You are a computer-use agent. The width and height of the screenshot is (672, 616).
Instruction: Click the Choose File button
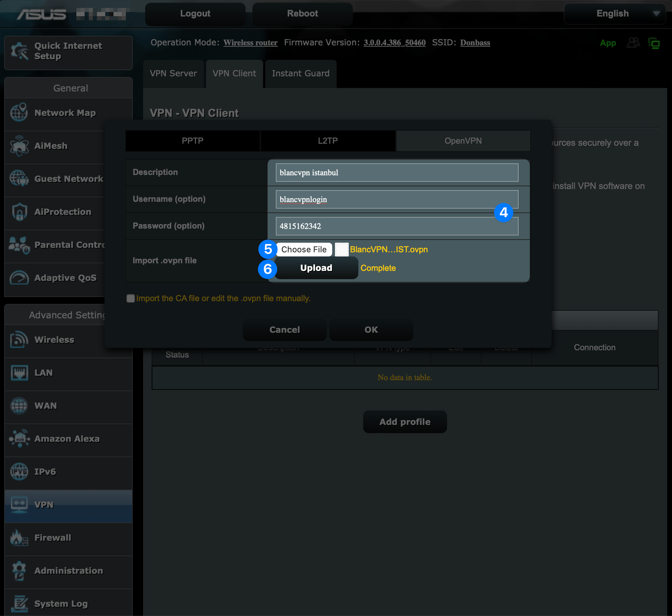tap(304, 250)
